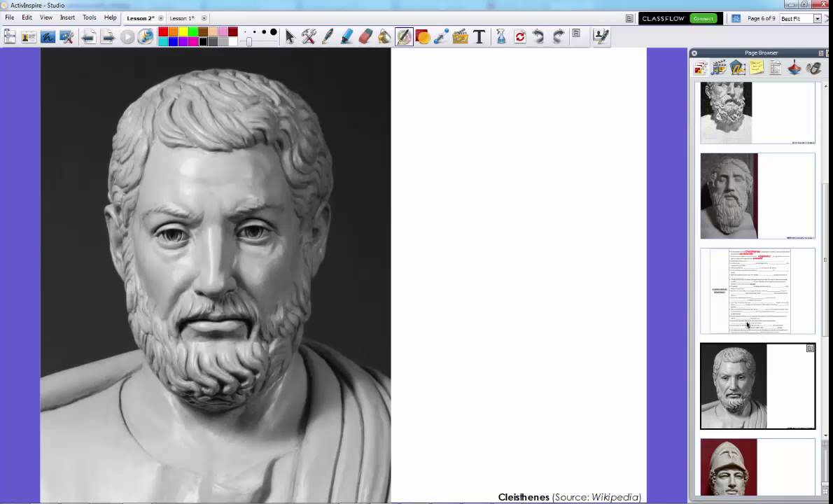Click the Redo arrow
833x504 pixels.
tap(558, 36)
